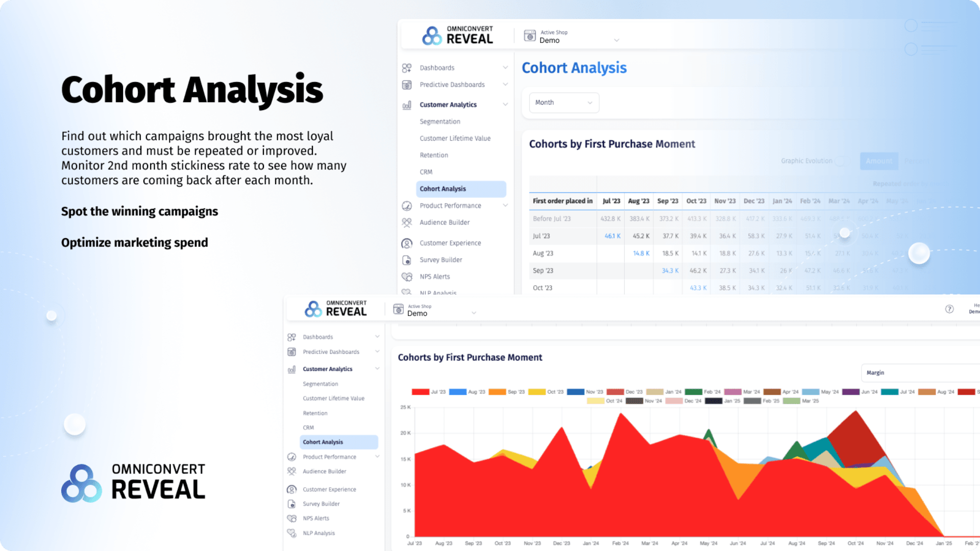This screenshot has width=980, height=551.
Task: Click the Sep '23 column header in the table
Action: (x=667, y=201)
